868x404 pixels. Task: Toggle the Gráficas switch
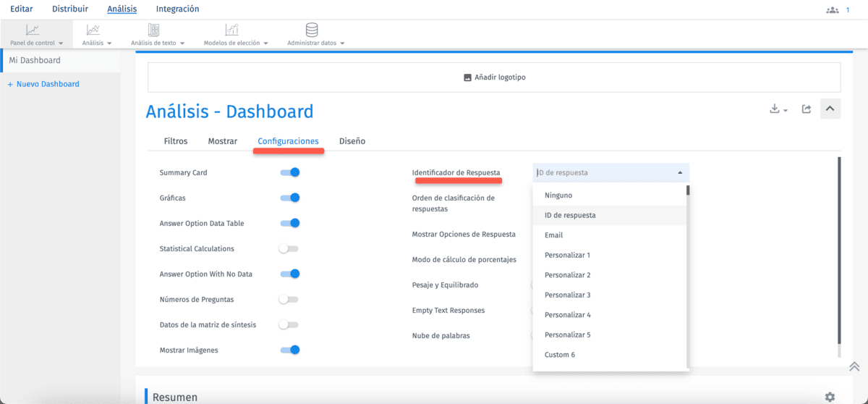(290, 198)
